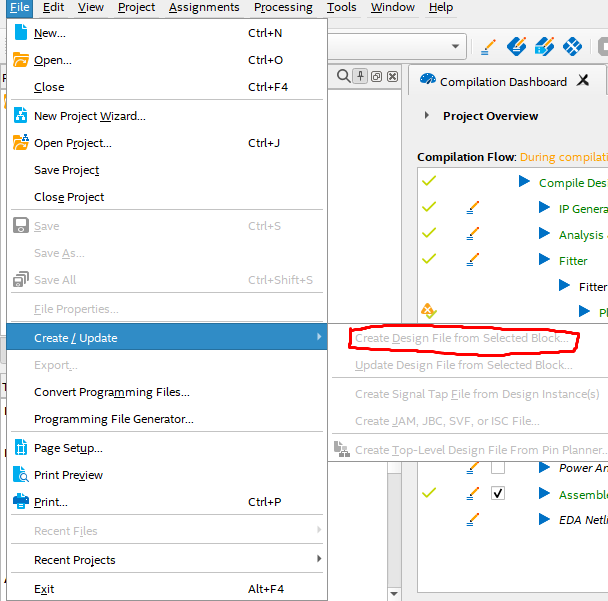Screen dimensions: 608x601
Task: Open the Window menu
Action: point(392,7)
